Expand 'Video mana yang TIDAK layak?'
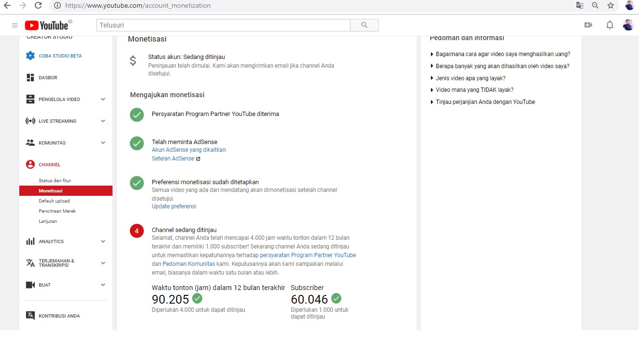This screenshot has height=350, width=644. tap(472, 90)
